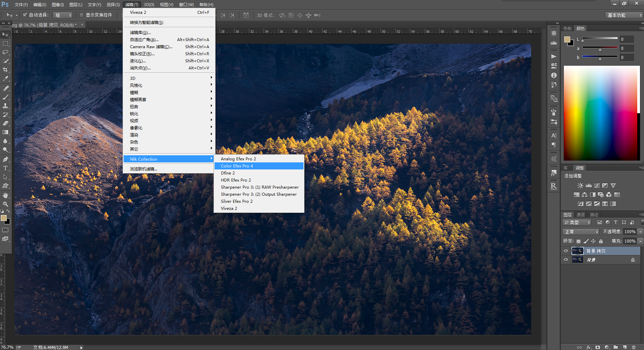Click the delete layer trash icon

634,347
